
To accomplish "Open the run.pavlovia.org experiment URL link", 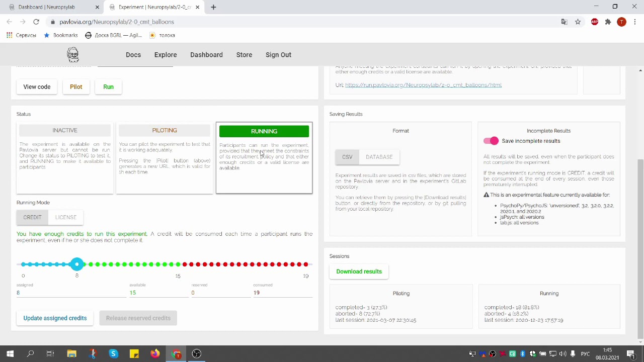I will (423, 85).
